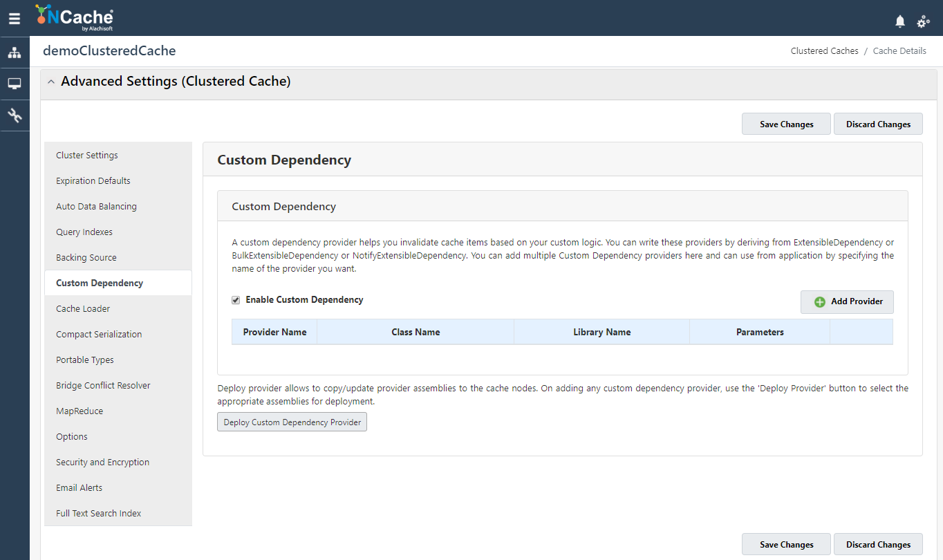Open Query Indexes settings
The height and width of the screenshot is (560, 943).
[118, 232]
